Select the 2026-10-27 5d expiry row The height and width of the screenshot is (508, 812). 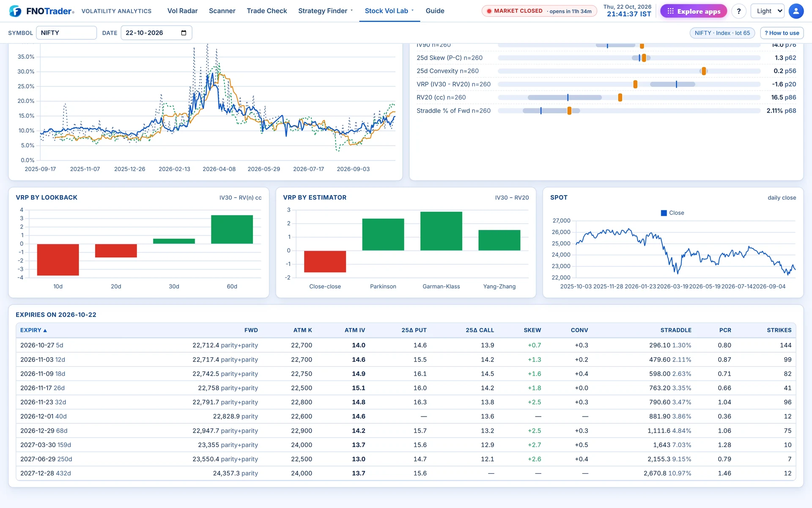pos(406,345)
